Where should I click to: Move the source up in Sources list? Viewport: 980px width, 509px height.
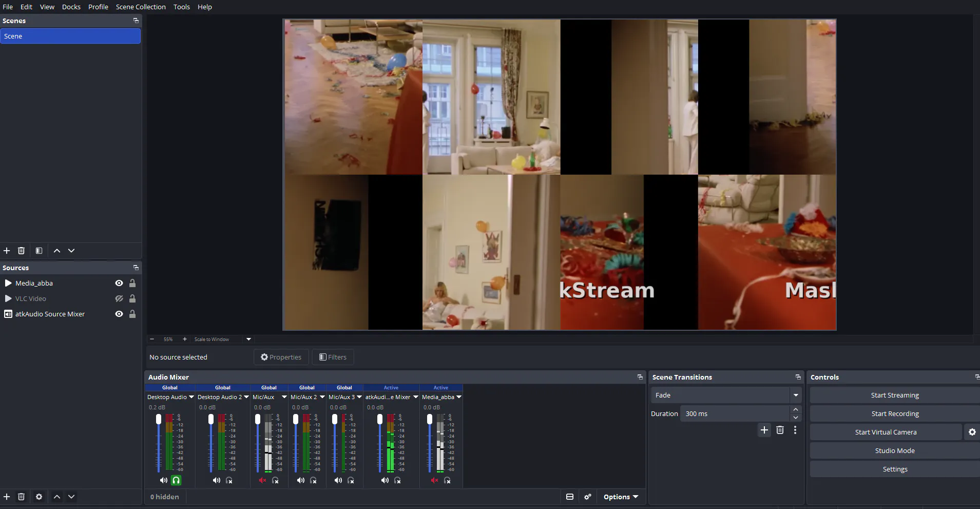[x=57, y=497]
